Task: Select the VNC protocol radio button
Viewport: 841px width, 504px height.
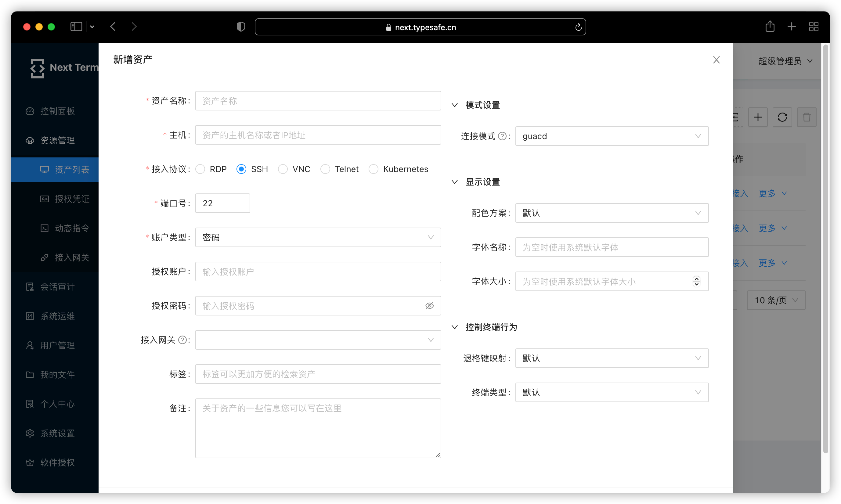Action: click(282, 169)
